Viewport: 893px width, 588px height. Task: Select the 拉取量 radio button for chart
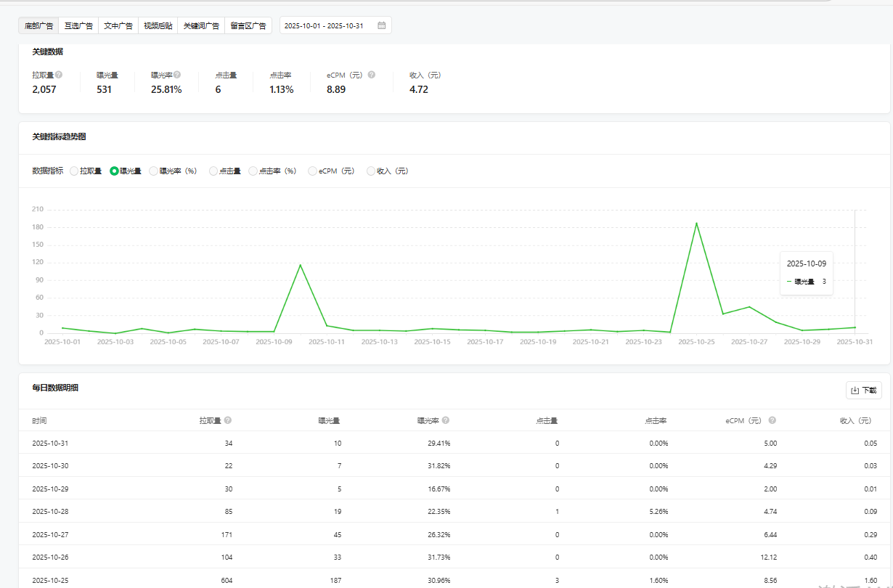pos(74,171)
